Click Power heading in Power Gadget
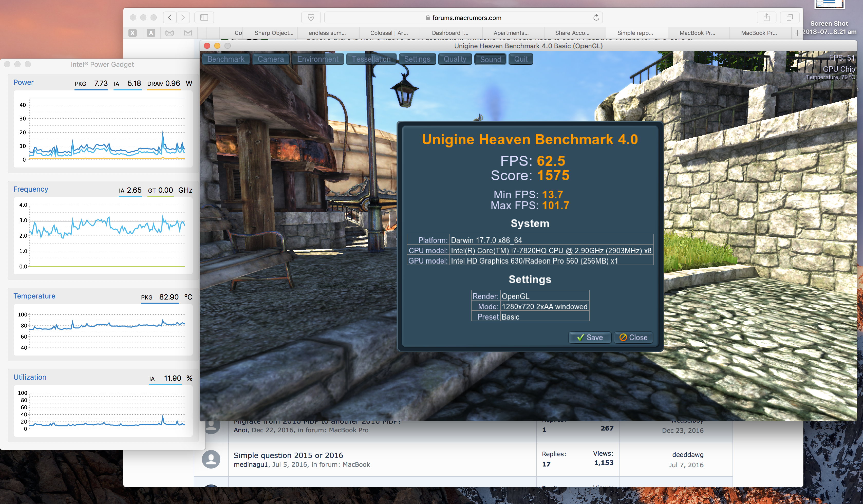 [x=23, y=82]
